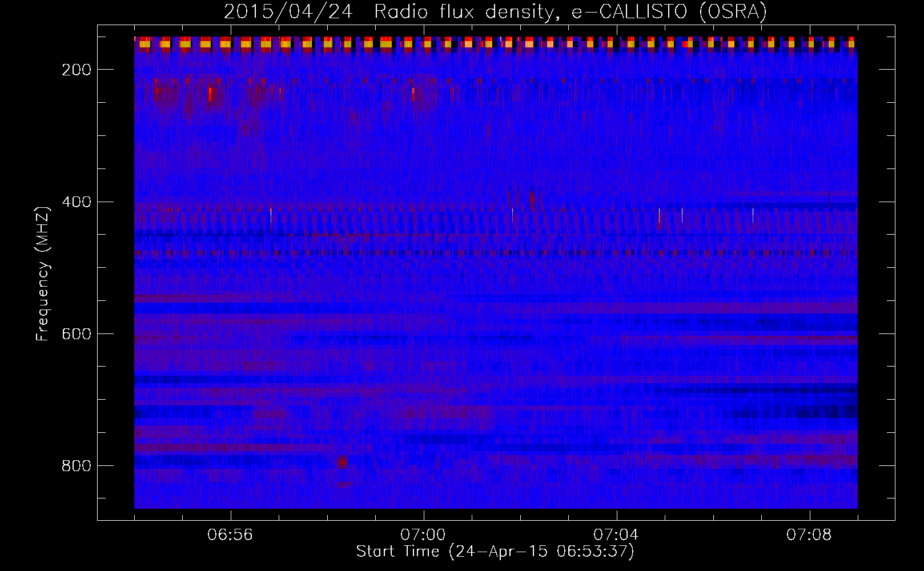Select the "Frequency (MHZ)" y-axis label

tap(43, 274)
